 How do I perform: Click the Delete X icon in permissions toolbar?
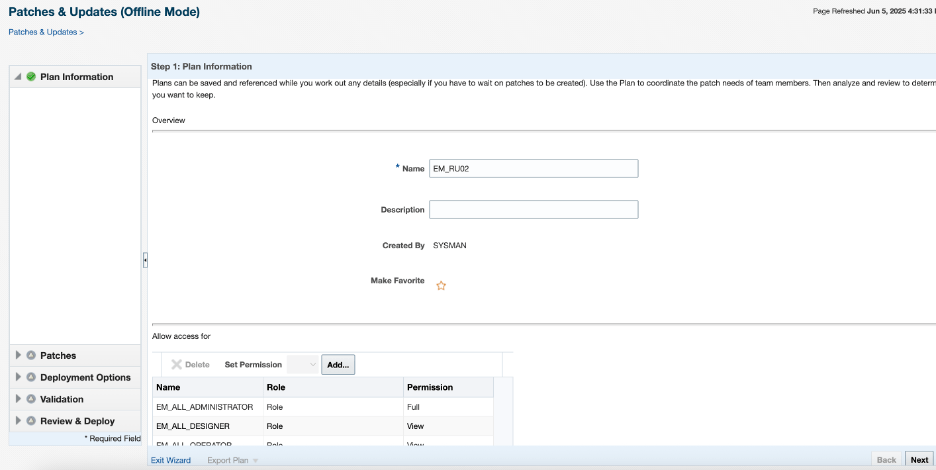pyautogui.click(x=176, y=365)
